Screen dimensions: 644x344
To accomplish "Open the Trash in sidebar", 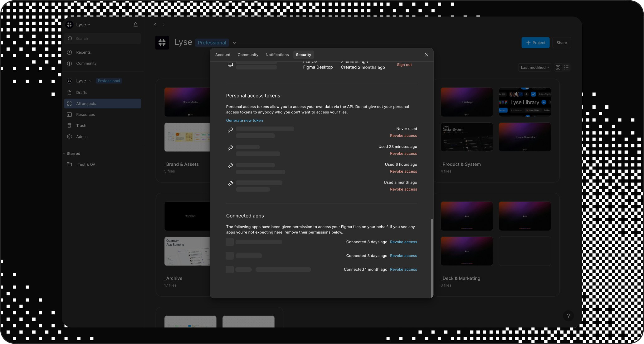I will click(x=81, y=126).
